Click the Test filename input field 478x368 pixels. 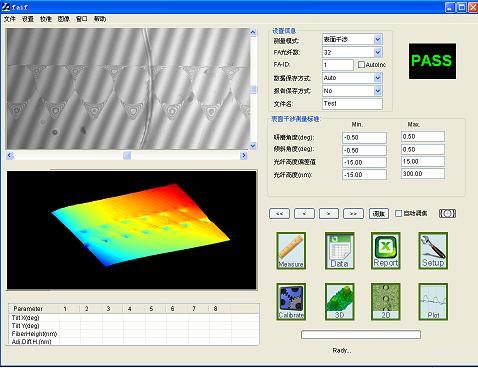[352, 104]
